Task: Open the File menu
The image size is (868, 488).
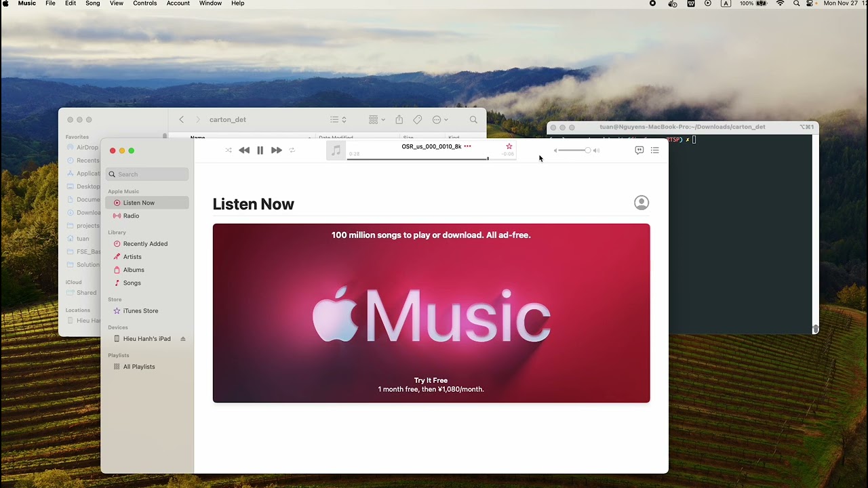Action: [50, 3]
